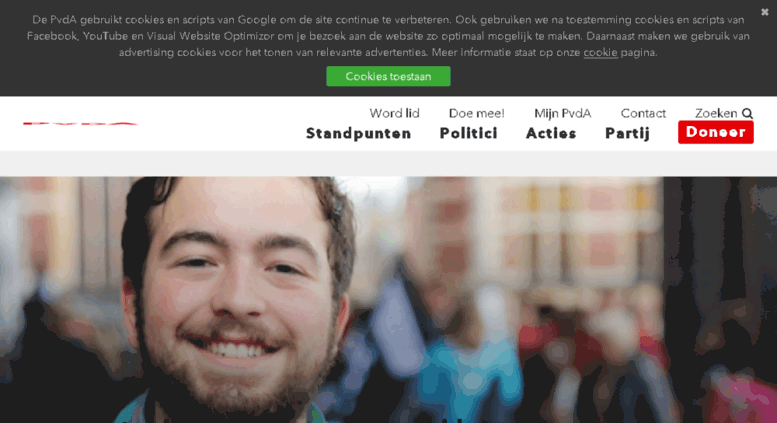Image resolution: width=777 pixels, height=423 pixels.
Task: Open the Politici main menu item
Action: (x=468, y=133)
